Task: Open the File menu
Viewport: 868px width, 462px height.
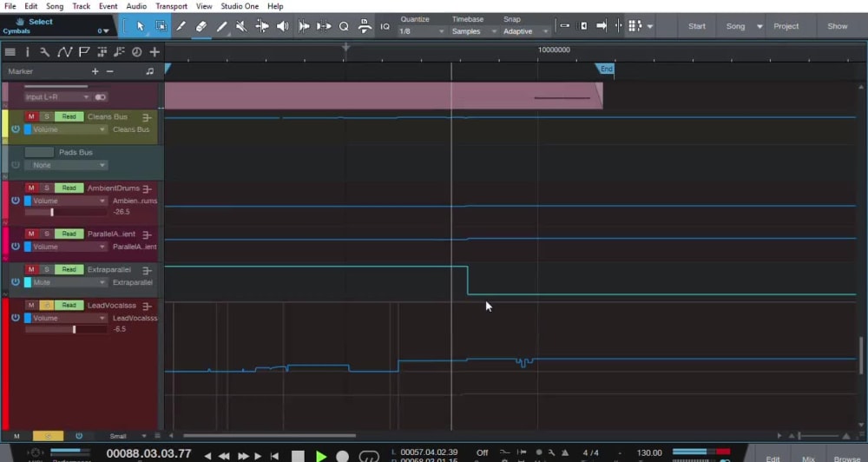Action: pos(10,6)
